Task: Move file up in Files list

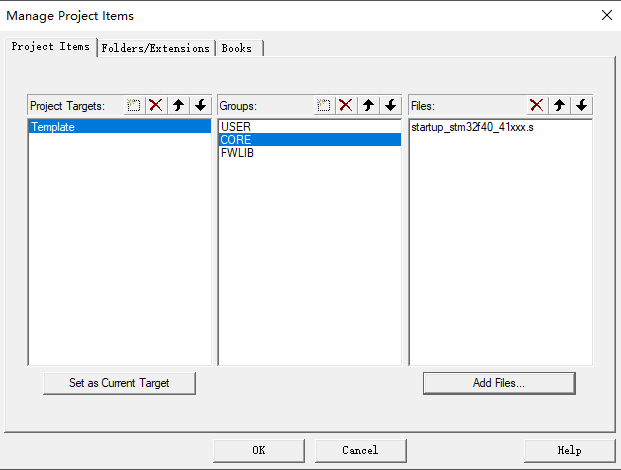Action: click(559, 105)
